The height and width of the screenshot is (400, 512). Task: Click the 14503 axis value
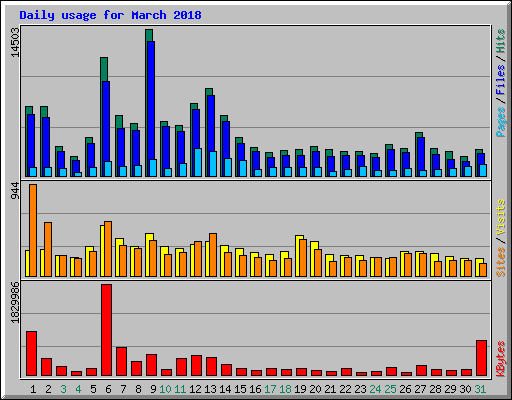pyautogui.click(x=15, y=43)
